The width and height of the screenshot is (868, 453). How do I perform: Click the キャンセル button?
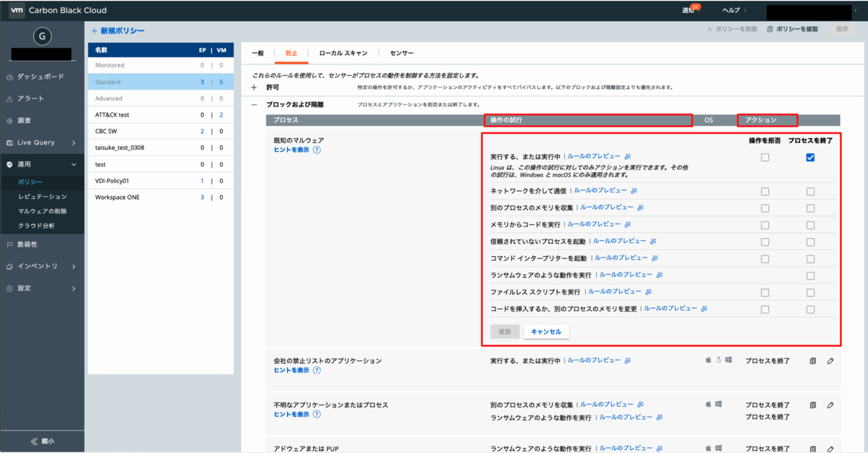click(x=546, y=331)
